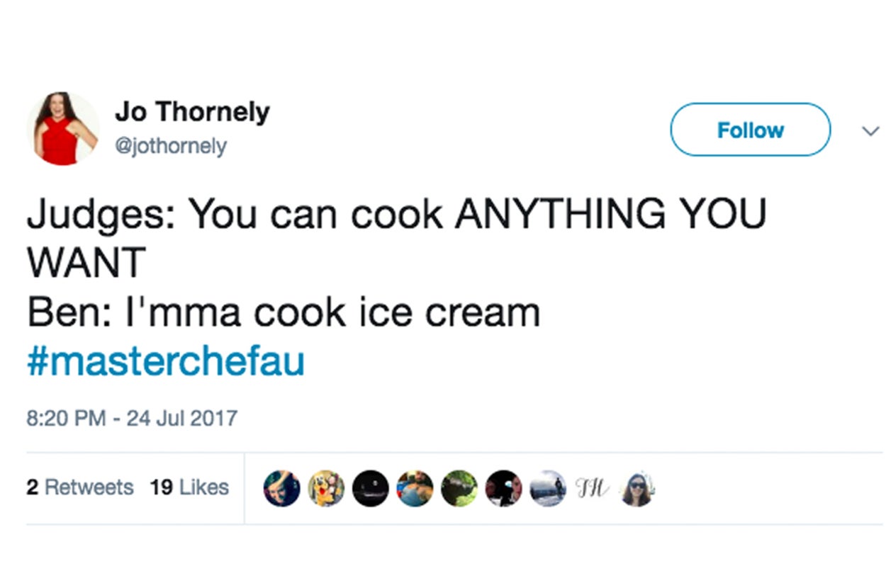Open the snowy mountain liker avatar

pyautogui.click(x=548, y=488)
